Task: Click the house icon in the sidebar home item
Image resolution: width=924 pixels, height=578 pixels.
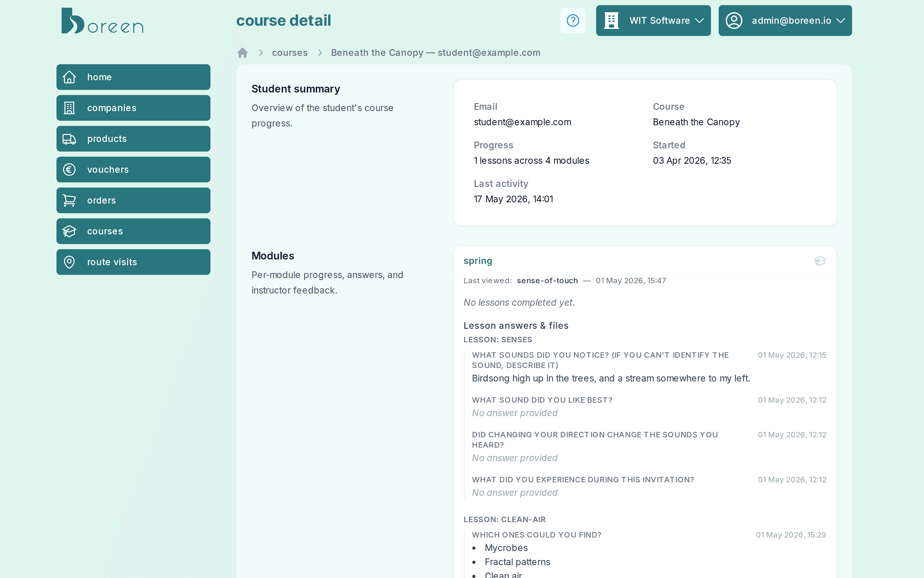Action: pyautogui.click(x=69, y=77)
